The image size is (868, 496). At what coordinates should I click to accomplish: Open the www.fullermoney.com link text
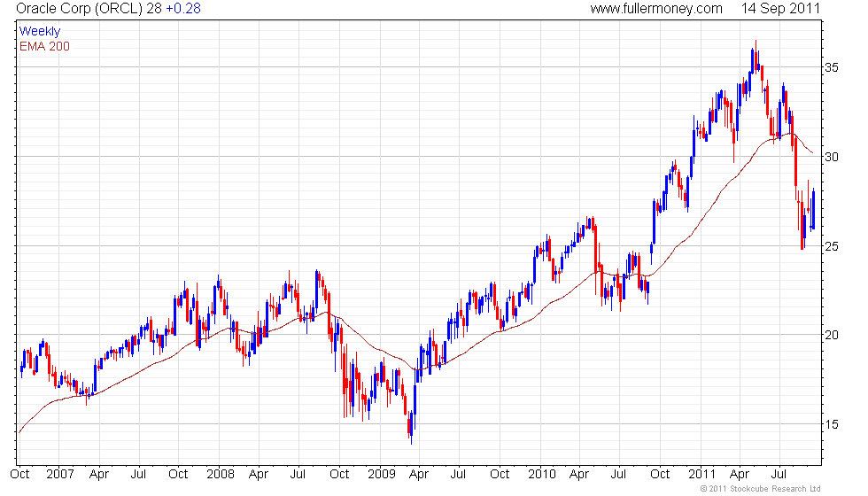pyautogui.click(x=656, y=9)
